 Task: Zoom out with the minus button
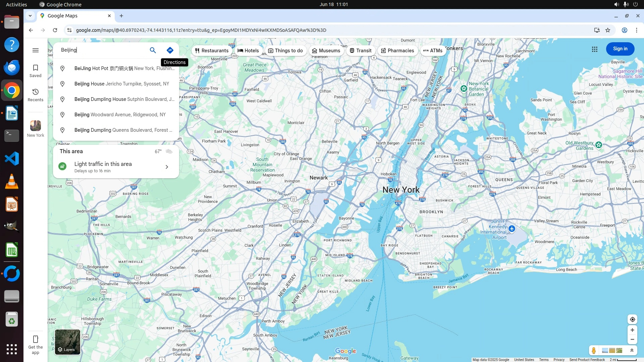(x=632, y=340)
